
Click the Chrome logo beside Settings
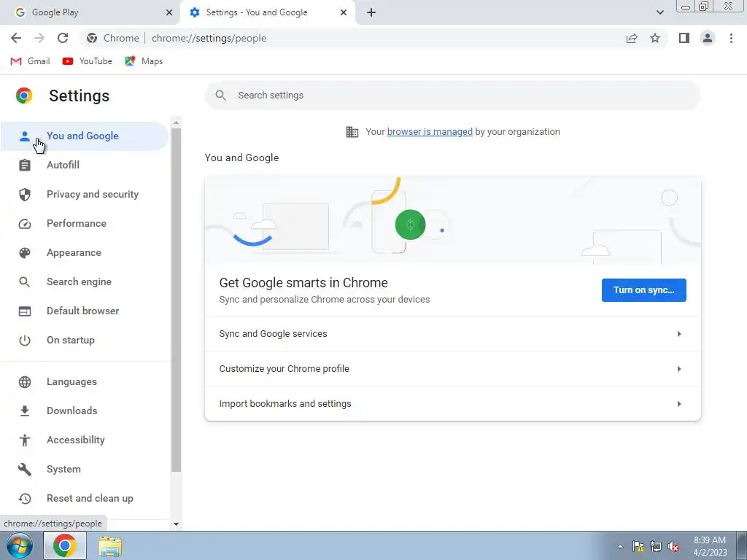(24, 96)
